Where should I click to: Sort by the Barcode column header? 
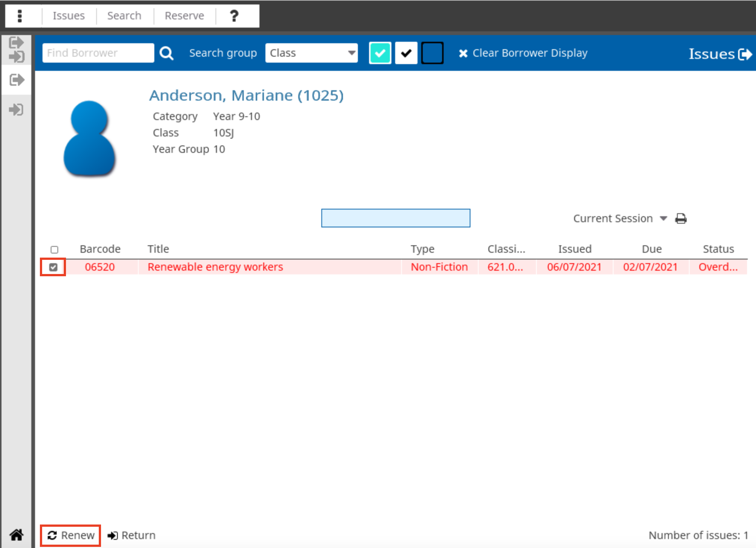coord(100,249)
